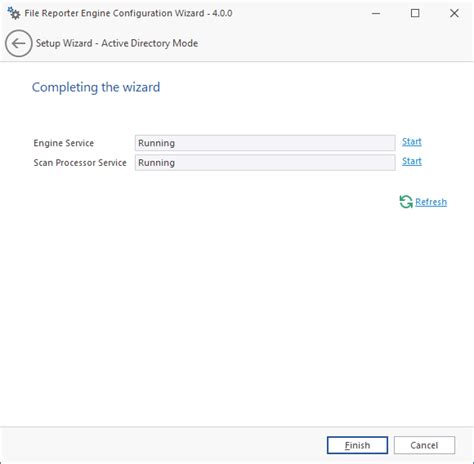Go back using the circled arrow button
The height and width of the screenshot is (464, 474).
[18, 43]
